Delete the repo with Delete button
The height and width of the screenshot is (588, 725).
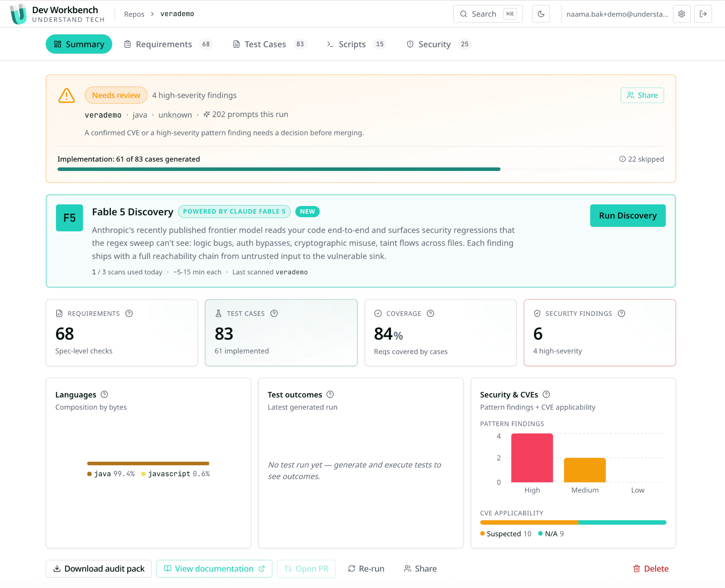coord(651,569)
